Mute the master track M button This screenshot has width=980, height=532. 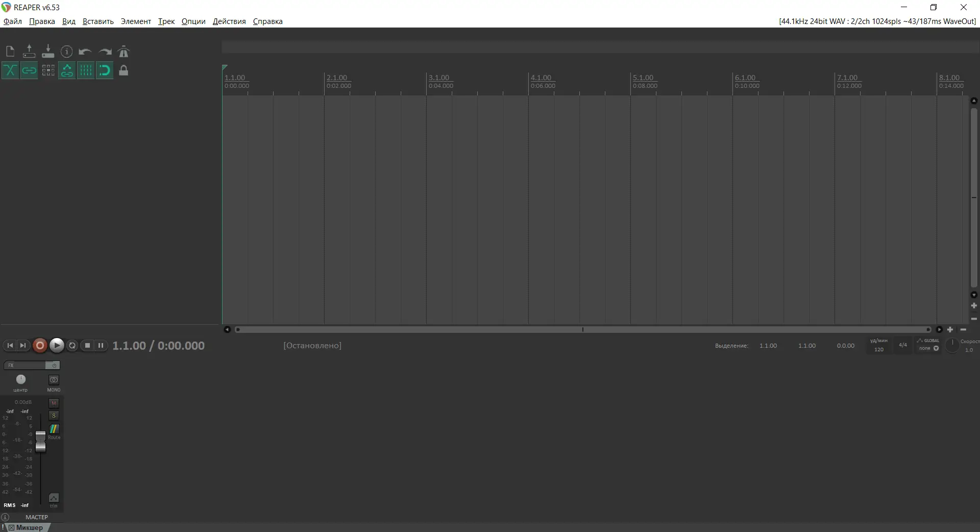(54, 403)
